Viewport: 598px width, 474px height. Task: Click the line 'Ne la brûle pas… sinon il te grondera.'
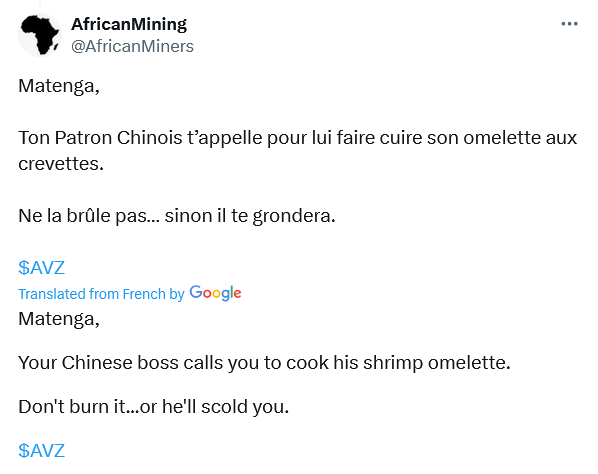[x=177, y=216]
